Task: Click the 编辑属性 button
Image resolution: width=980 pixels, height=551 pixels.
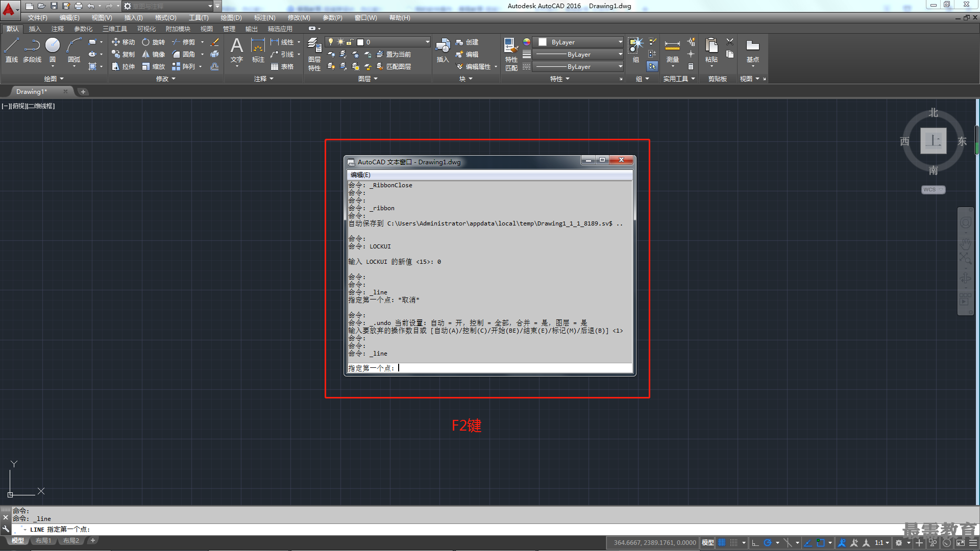Action: pos(473,67)
